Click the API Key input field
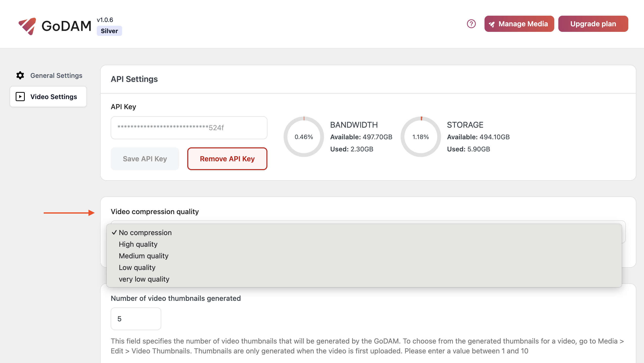The image size is (644, 363). click(189, 128)
